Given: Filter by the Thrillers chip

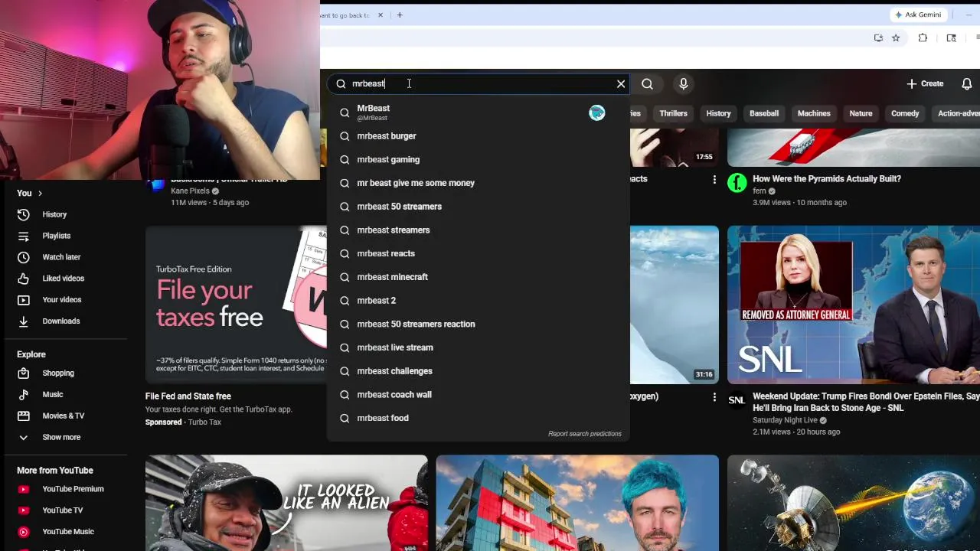Looking at the screenshot, I should [x=673, y=113].
